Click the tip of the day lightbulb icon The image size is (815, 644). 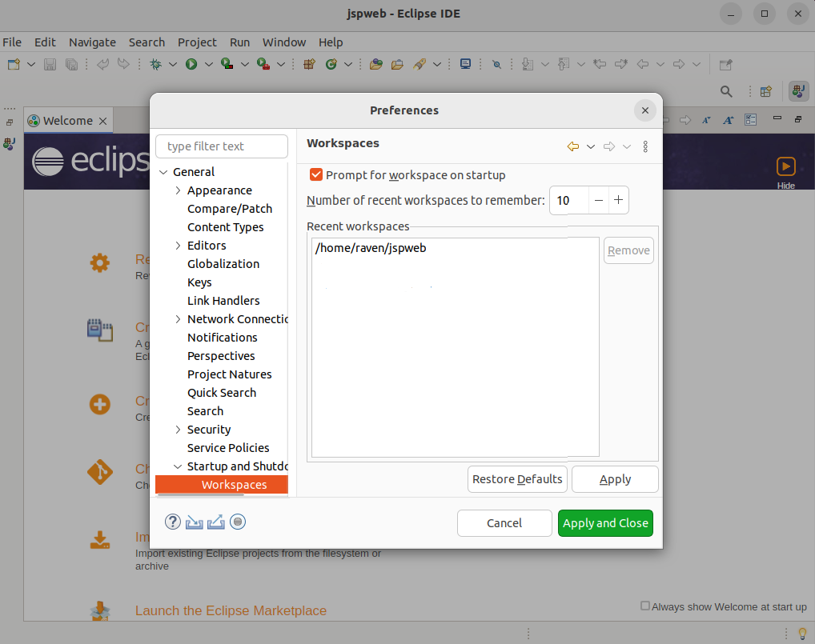[x=802, y=633]
